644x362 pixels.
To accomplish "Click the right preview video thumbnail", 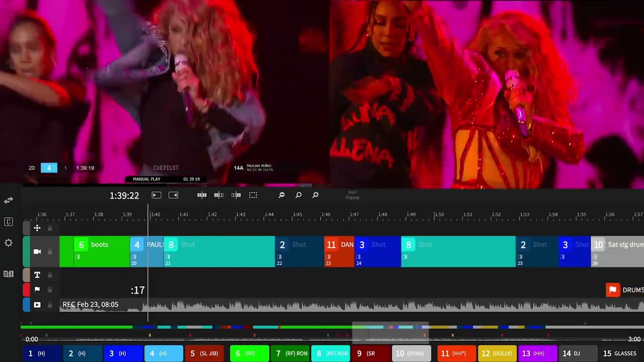I will [487, 94].
